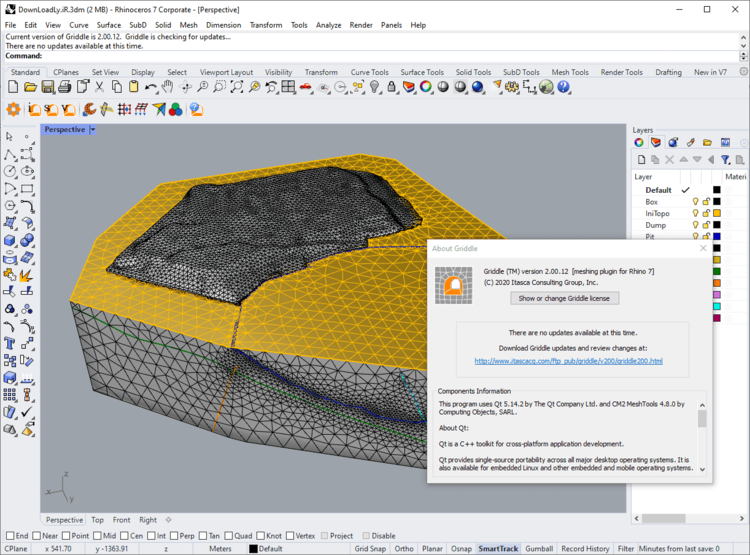Viewport: 750px width, 555px height.
Task: Click the Save file icon in Standard toolbar
Action: pyautogui.click(x=45, y=88)
